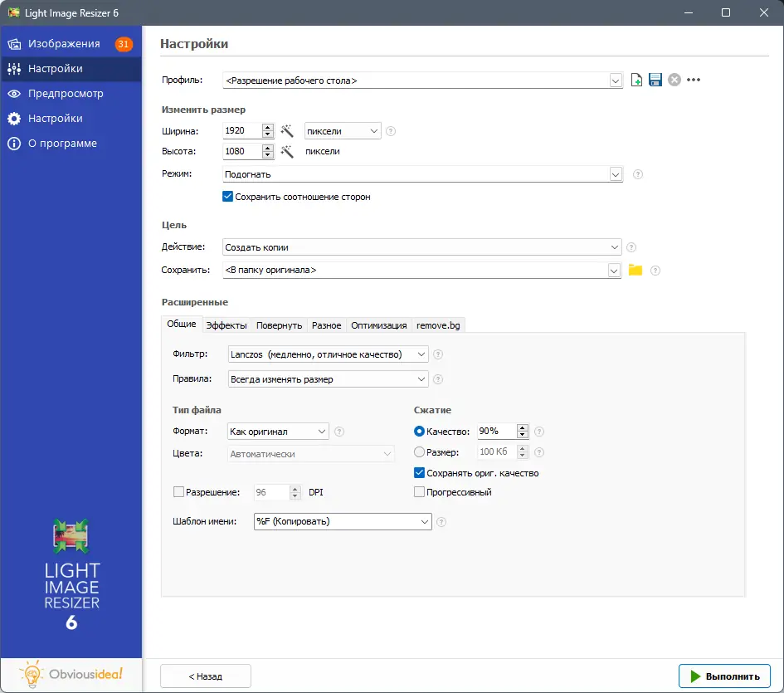
Task: Open the remove.bg tab
Action: 437,325
